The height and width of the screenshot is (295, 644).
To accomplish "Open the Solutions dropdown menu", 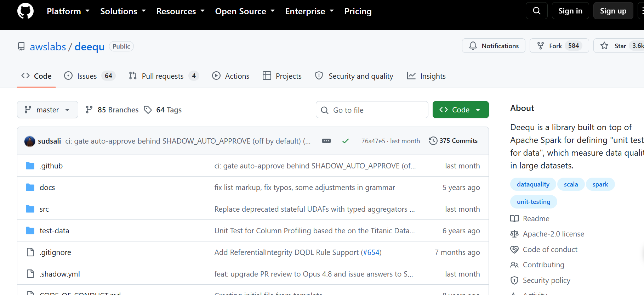I will (x=123, y=11).
